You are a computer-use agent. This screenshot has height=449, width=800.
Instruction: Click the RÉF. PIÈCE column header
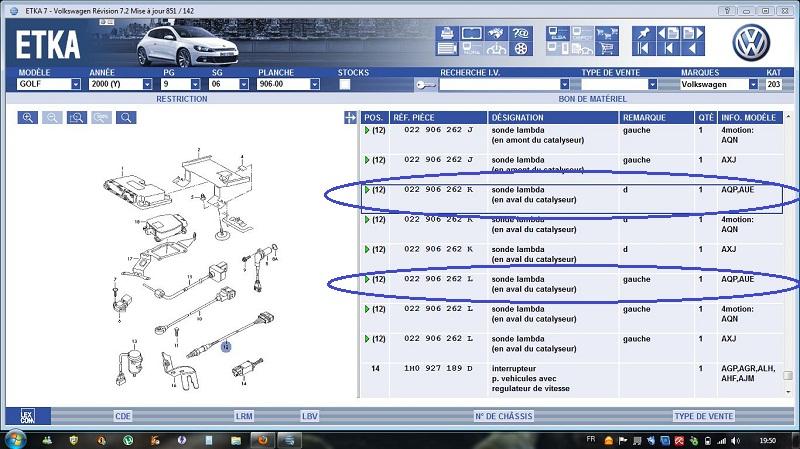[438, 118]
